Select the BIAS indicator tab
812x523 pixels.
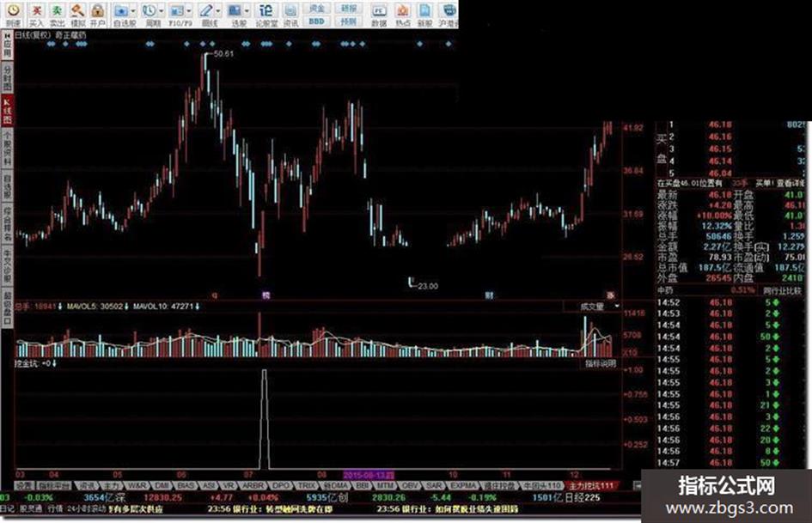(186, 486)
